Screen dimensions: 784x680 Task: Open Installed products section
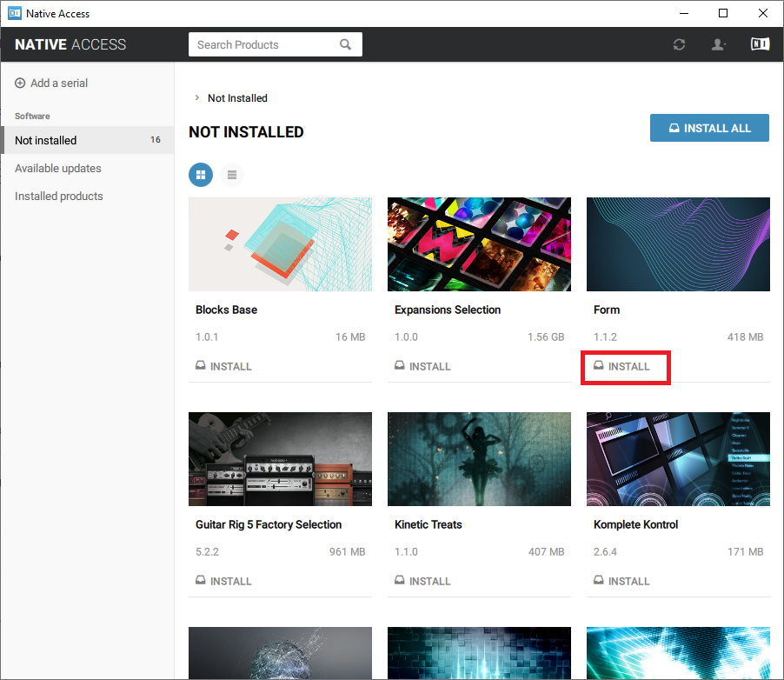tap(59, 197)
